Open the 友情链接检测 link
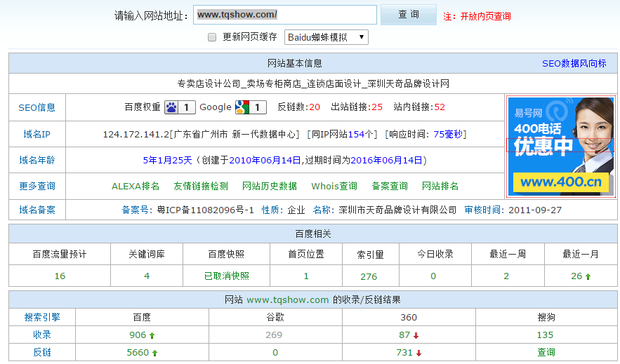Screen dimensions: 620x364 [201, 186]
